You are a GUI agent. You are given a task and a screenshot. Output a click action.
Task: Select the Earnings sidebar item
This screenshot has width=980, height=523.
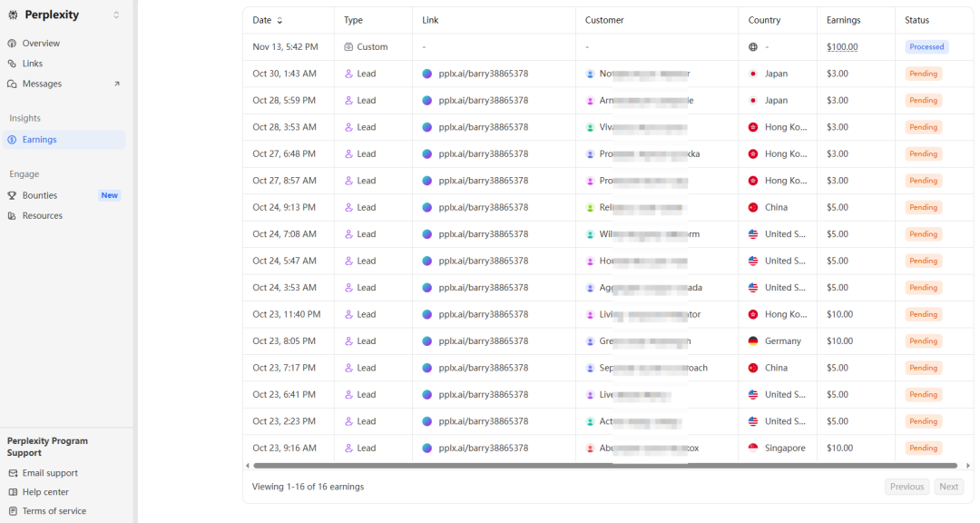pyautogui.click(x=64, y=140)
